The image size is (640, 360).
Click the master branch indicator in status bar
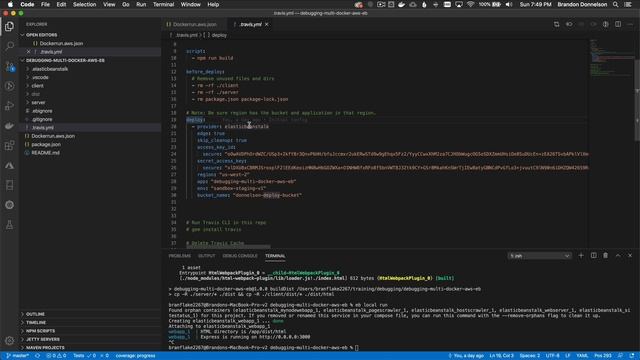[18, 356]
